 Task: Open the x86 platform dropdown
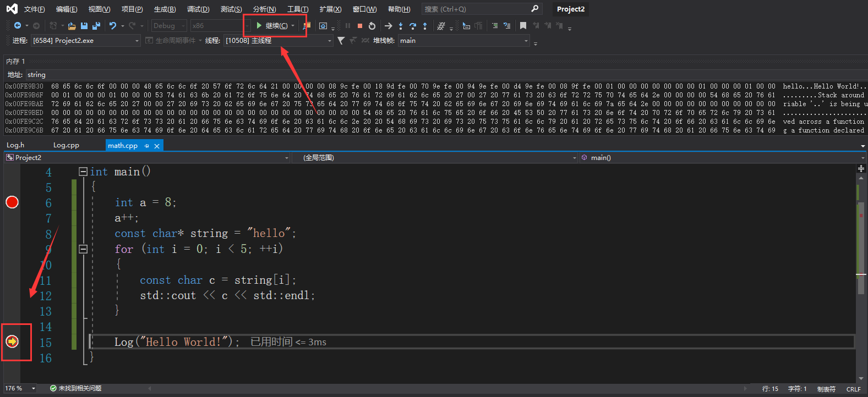pos(220,26)
